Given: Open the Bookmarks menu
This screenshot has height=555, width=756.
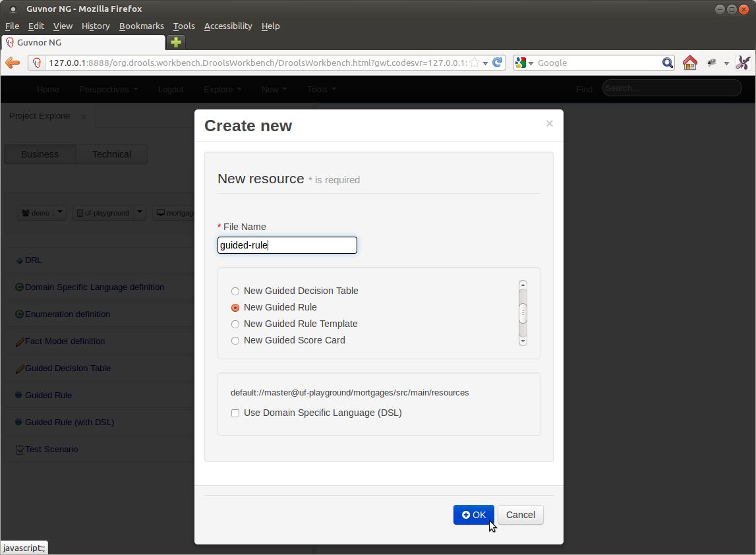Looking at the screenshot, I should pyautogui.click(x=141, y=26).
